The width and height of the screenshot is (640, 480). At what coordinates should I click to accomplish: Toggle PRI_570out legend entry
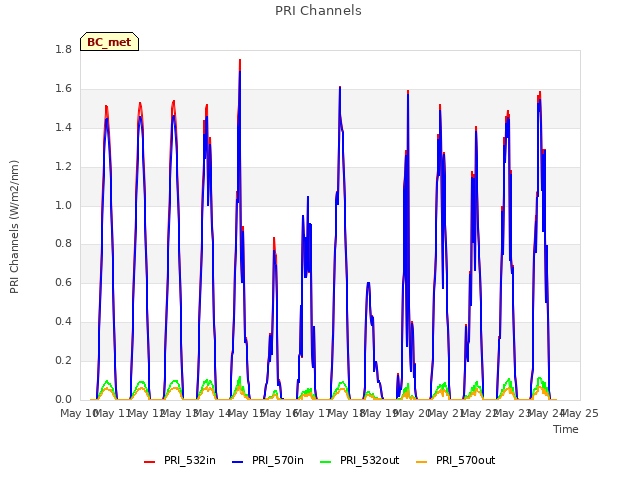tap(456, 461)
